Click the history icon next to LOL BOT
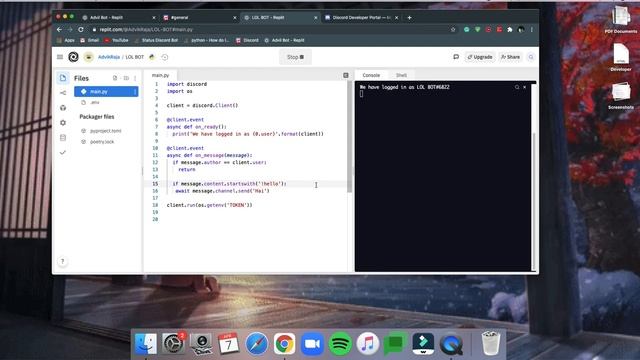Image resolution: width=640 pixels, height=360 pixels. click(x=165, y=57)
